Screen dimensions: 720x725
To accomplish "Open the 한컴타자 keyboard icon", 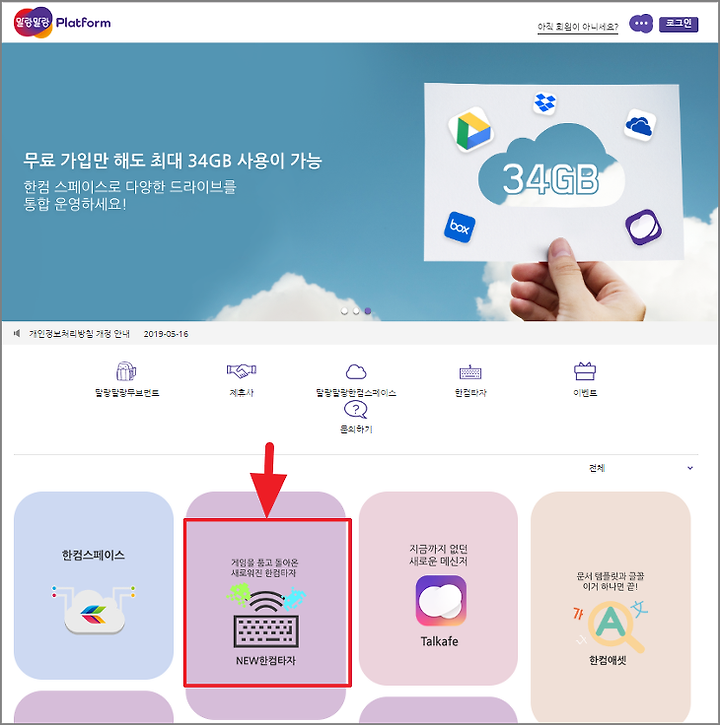I will 470,372.
